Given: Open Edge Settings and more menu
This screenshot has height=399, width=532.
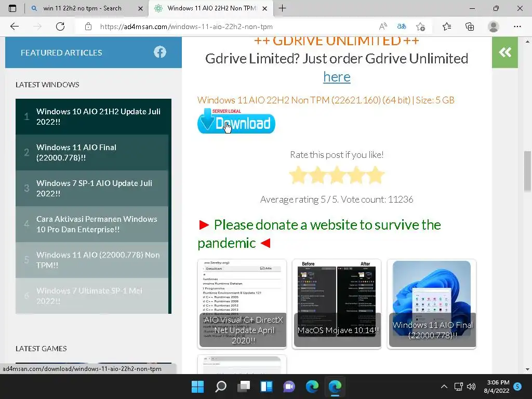Looking at the screenshot, I should (x=517, y=26).
